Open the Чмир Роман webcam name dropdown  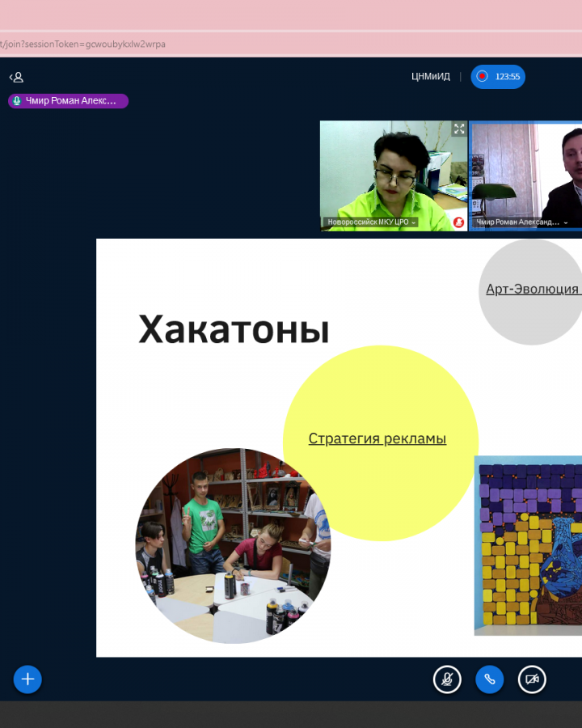pos(521,222)
